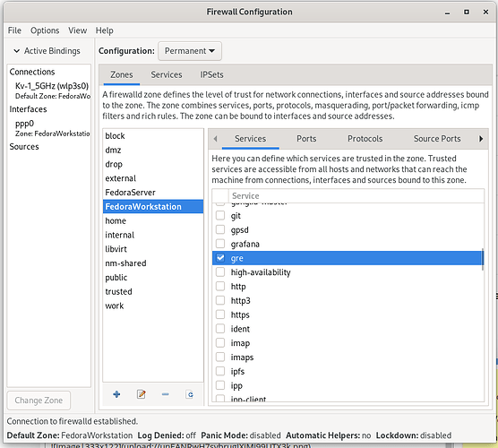Enable the https service checkbox
498x448 pixels.
tap(220, 314)
